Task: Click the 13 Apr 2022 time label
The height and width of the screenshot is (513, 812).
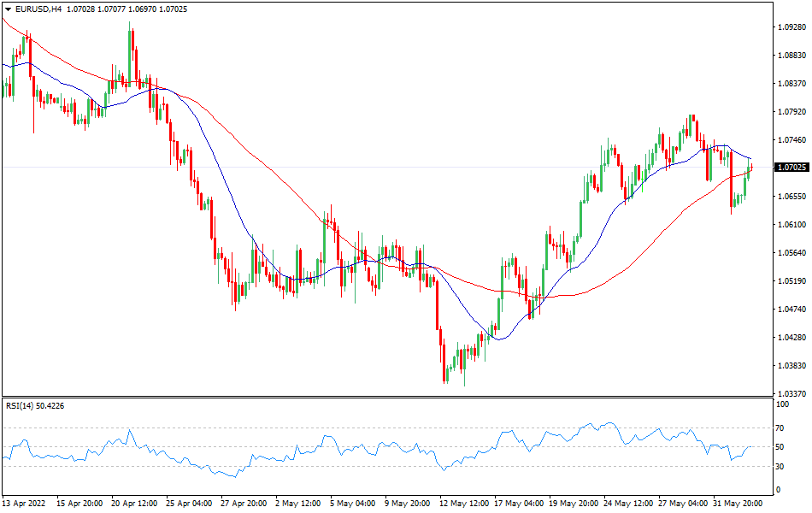Action: tap(24, 504)
